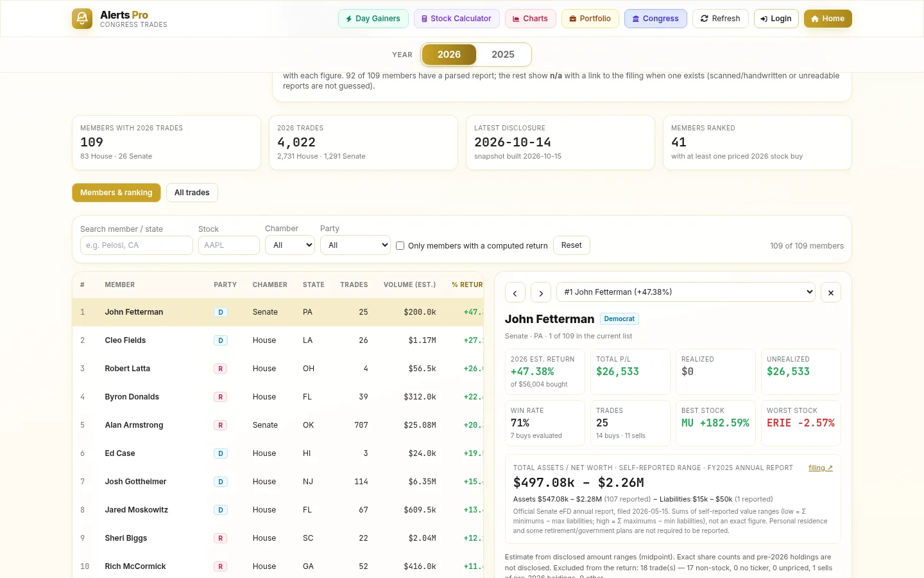Open the filing link

point(821,468)
